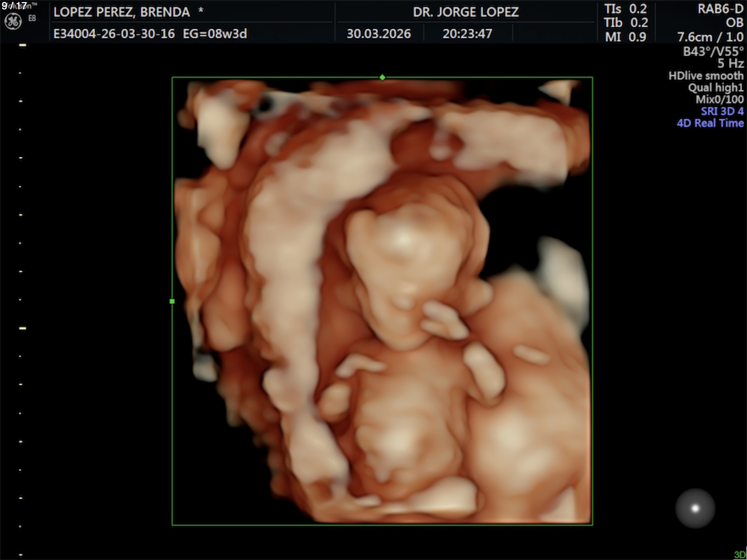Click patient name LOPEZ PEREZ, BRENDA
Image resolution: width=747 pixels, height=560 pixels.
click(x=121, y=12)
